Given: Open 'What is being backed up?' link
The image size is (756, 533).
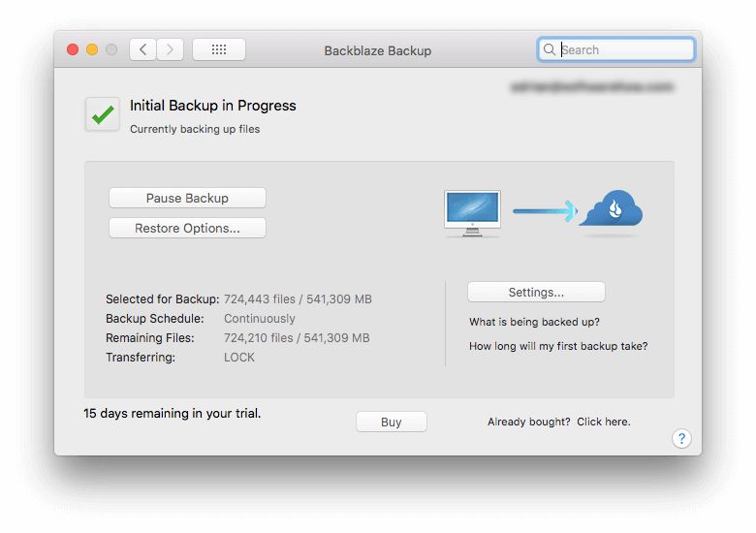Looking at the screenshot, I should pyautogui.click(x=534, y=322).
